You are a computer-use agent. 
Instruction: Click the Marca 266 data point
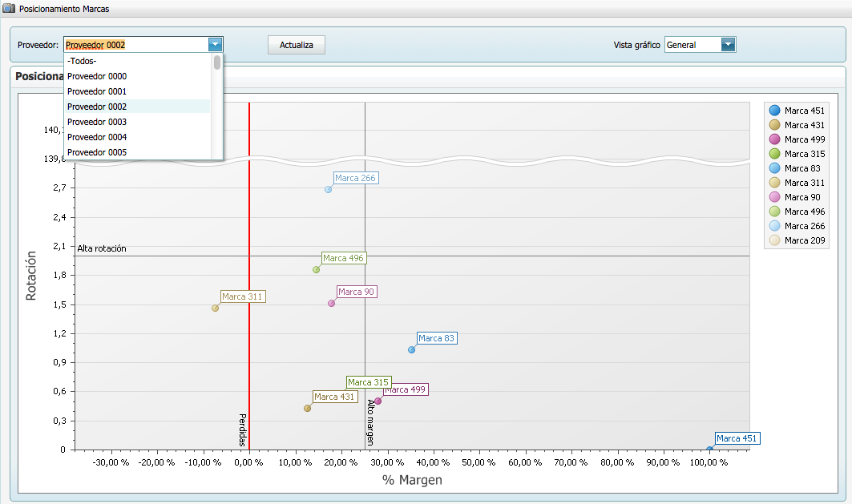[x=328, y=190]
